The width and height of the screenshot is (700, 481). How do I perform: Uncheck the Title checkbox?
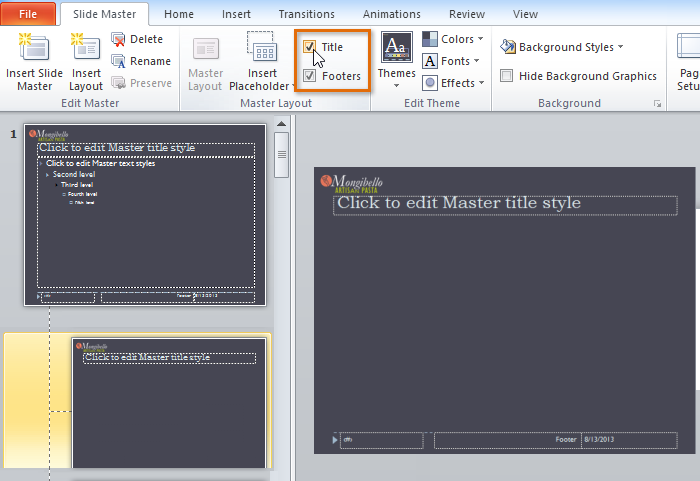click(x=309, y=46)
